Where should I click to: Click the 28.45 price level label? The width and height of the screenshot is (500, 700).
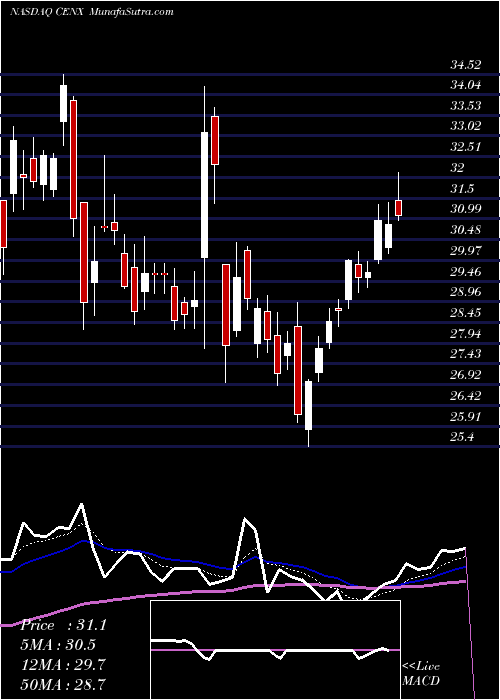click(x=466, y=313)
